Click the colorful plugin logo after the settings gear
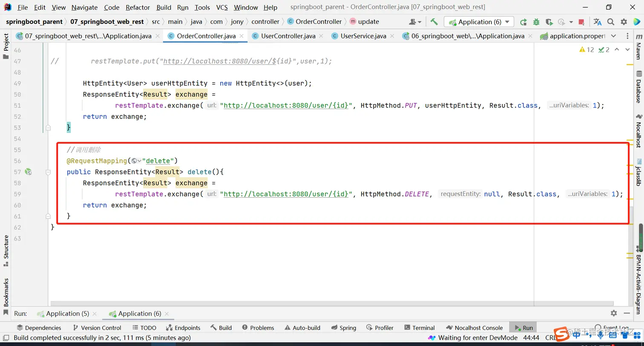This screenshot has width=644, height=346. [x=637, y=22]
